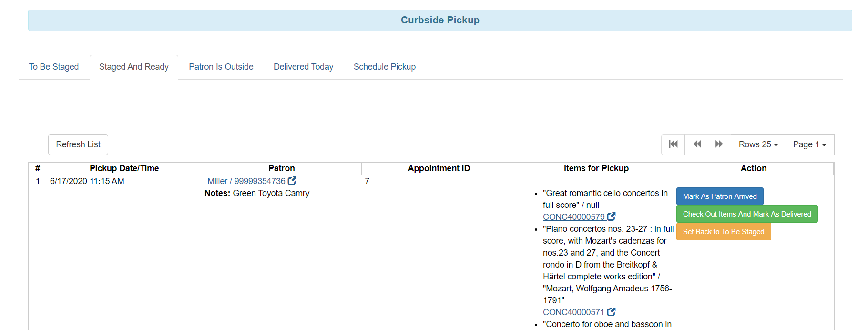Go to Schedule Pickup tab
This screenshot has width=868, height=330.
385,67
